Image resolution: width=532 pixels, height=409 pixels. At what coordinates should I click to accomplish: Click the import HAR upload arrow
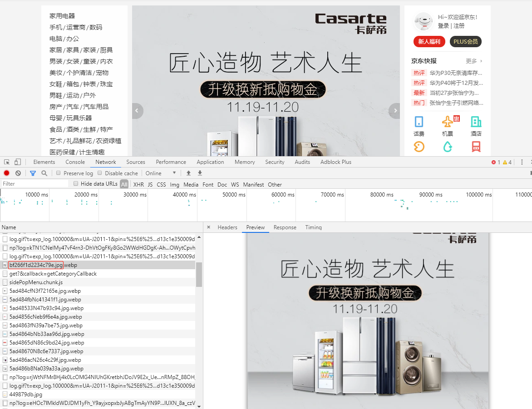tap(188, 173)
